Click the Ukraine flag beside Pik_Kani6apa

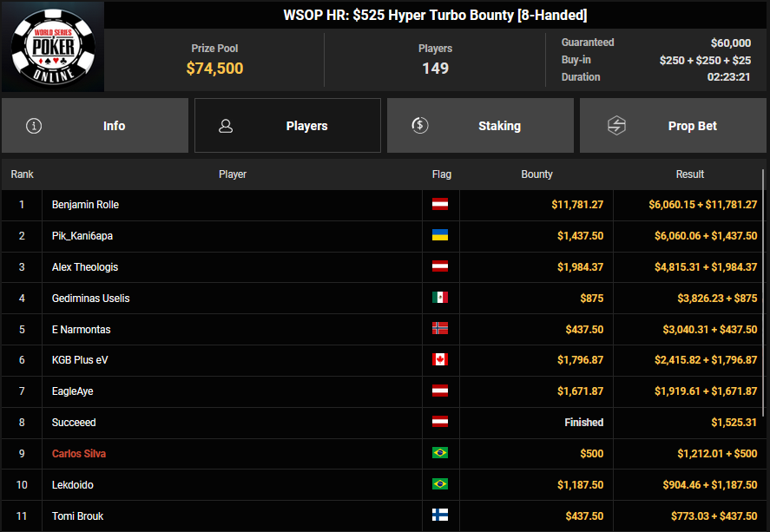click(x=440, y=236)
